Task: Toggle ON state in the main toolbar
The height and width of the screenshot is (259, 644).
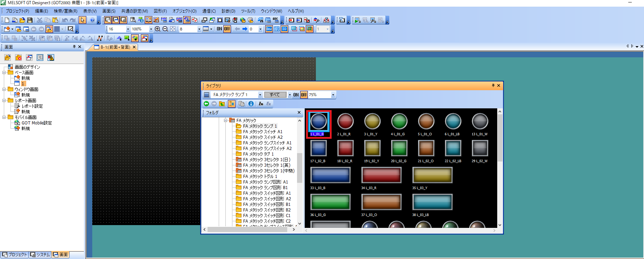Action: (219, 29)
